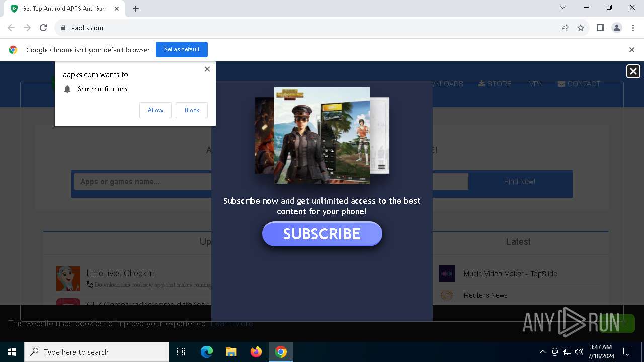644x362 pixels.
Task: Click the volume speaker tray icon
Action: 579,352
